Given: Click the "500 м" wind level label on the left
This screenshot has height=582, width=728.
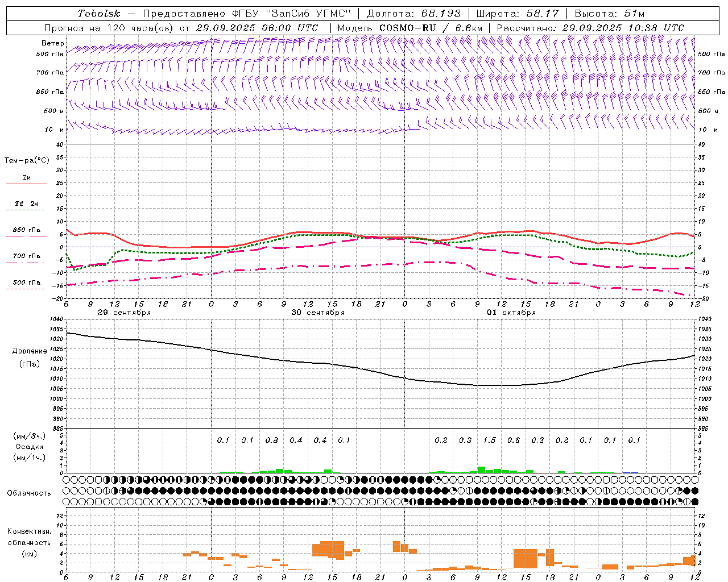Looking at the screenshot, I should point(55,111).
